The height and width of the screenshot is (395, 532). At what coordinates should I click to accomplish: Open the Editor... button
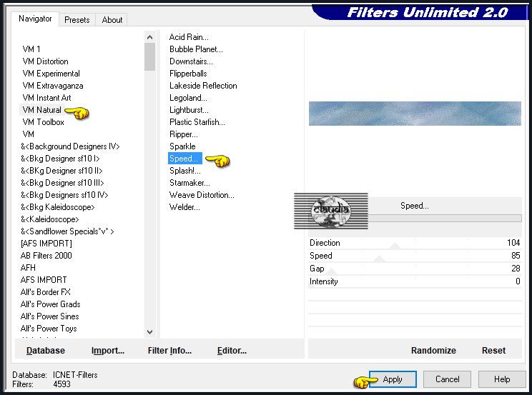click(x=232, y=351)
